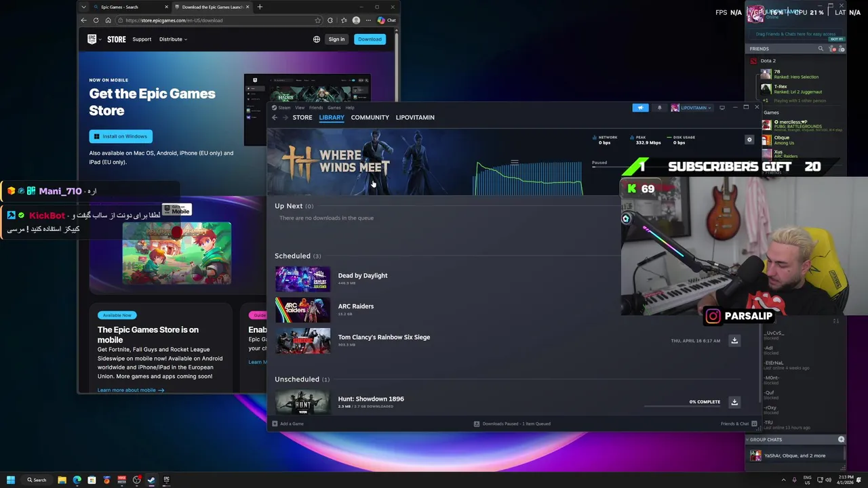Open a new browser tab
Viewport: 868px width, 488px height.
pyautogui.click(x=260, y=7)
